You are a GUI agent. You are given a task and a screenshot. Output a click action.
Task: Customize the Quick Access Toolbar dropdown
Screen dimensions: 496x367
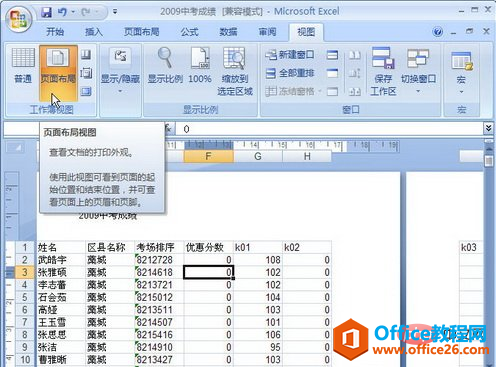coord(115,12)
